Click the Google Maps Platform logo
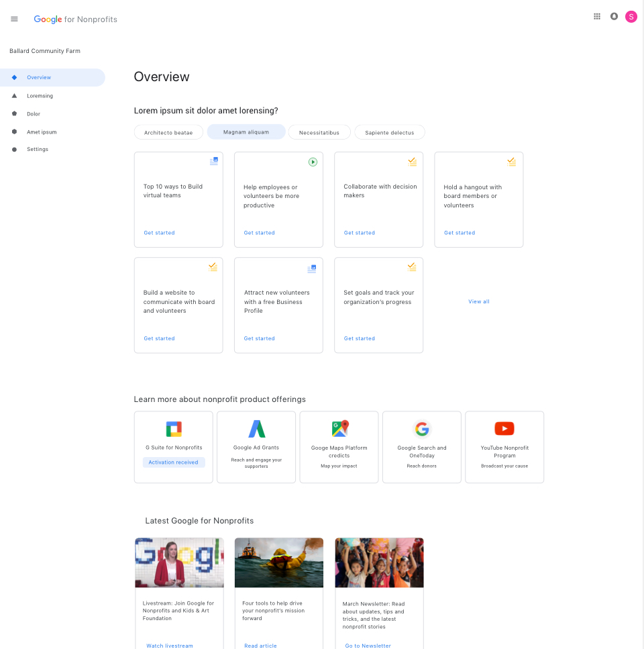The height and width of the screenshot is (649, 644). coord(340,428)
